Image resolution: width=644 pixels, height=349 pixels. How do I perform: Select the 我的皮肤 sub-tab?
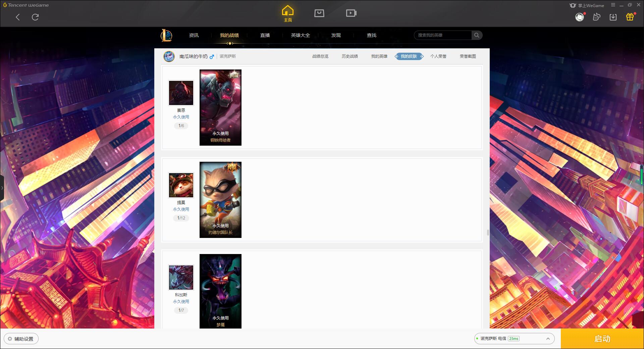point(409,56)
